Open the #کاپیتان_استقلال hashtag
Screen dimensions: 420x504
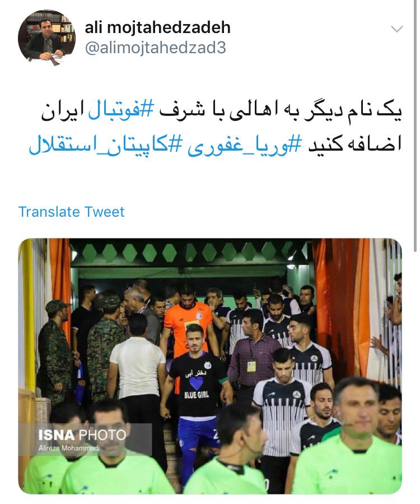click(x=106, y=145)
